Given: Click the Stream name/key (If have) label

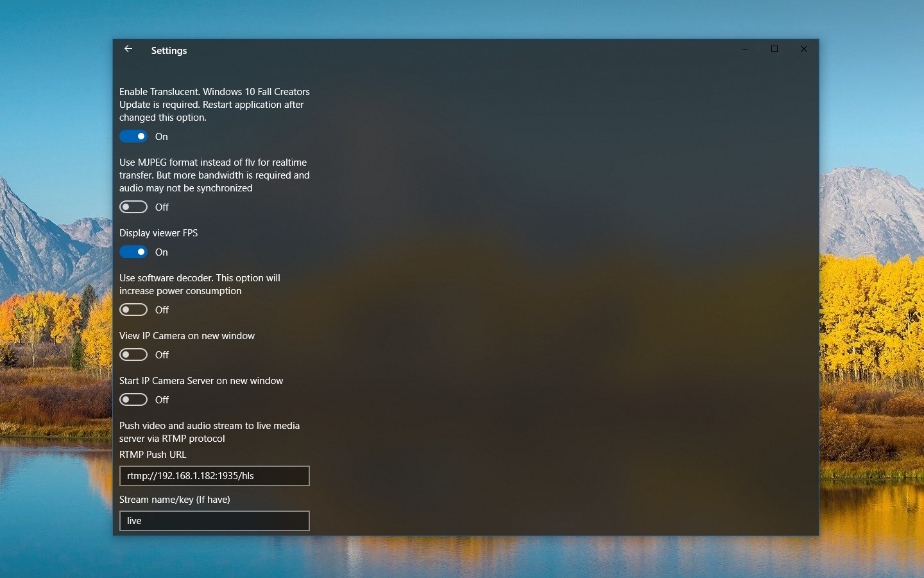Looking at the screenshot, I should [175, 500].
